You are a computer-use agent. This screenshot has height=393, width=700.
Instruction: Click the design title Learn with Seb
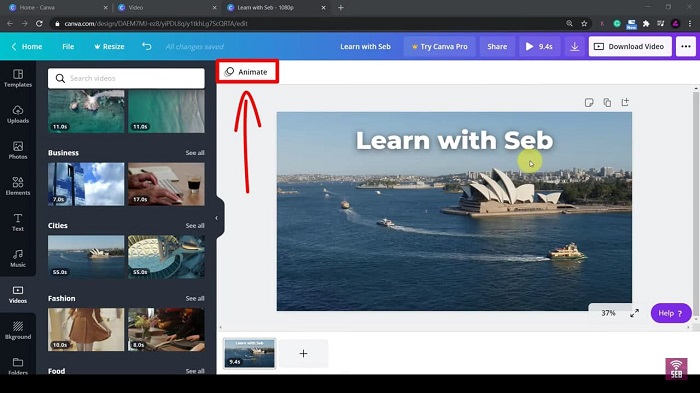click(x=365, y=46)
